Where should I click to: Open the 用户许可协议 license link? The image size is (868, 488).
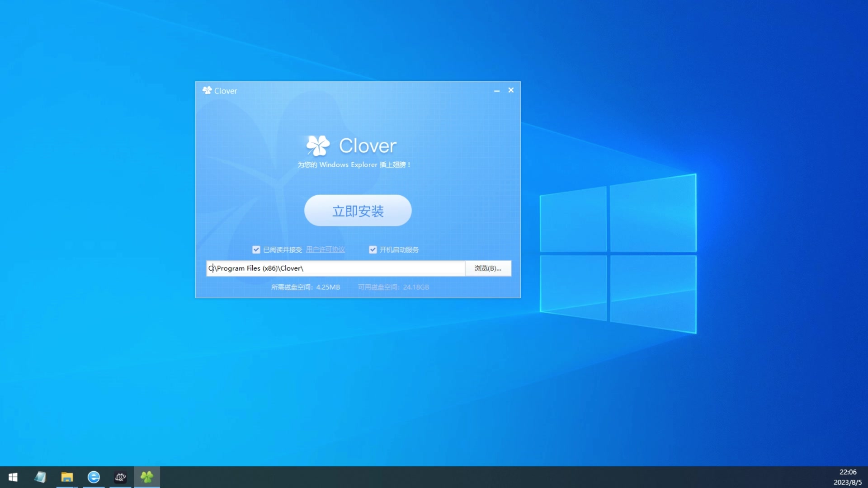(325, 249)
